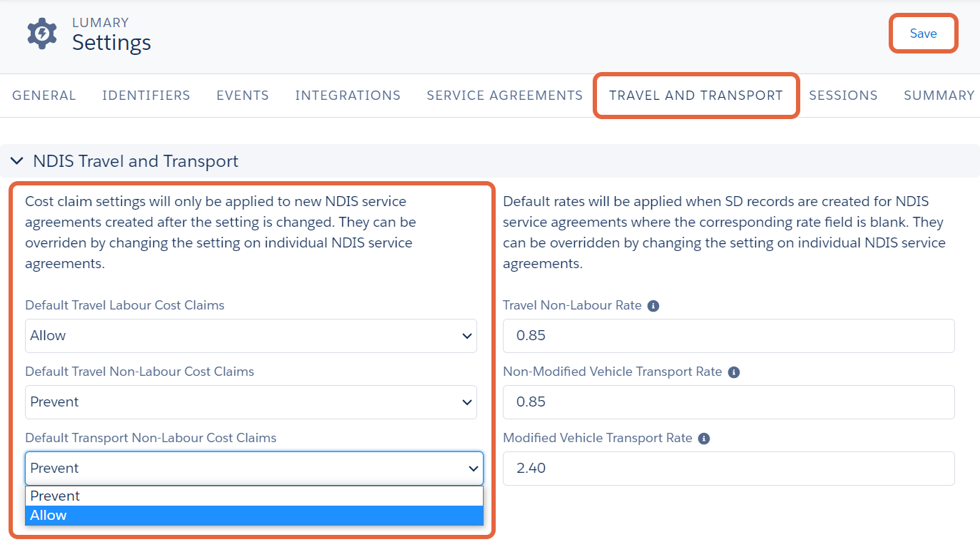980x542 pixels.
Task: Open the Identifiers tab
Action: 146,96
